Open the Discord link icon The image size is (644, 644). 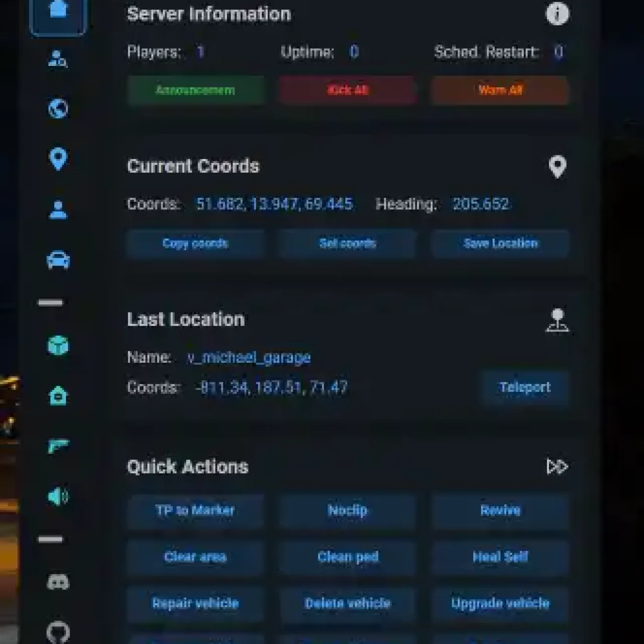58,582
